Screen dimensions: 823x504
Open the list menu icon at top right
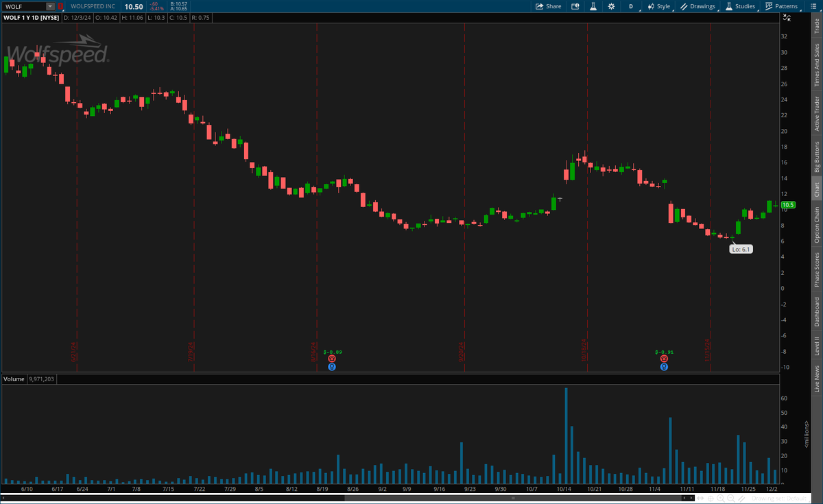tap(813, 6)
